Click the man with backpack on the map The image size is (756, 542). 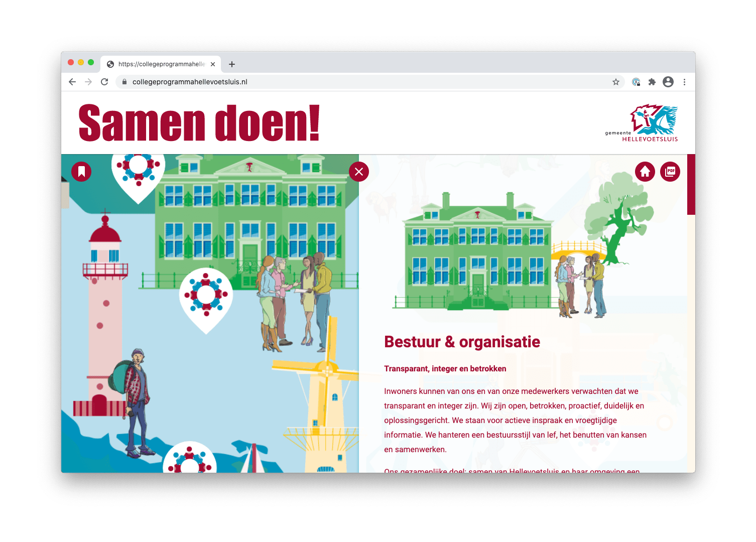click(134, 403)
